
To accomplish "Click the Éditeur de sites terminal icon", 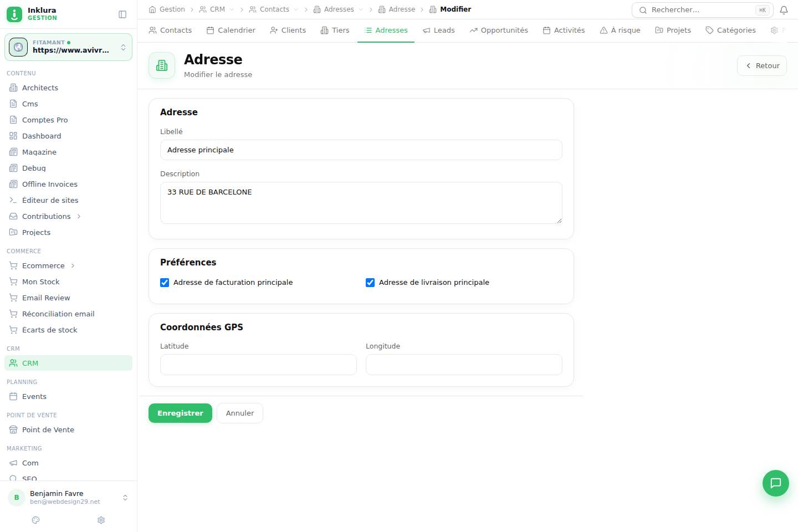I will click(x=13, y=200).
